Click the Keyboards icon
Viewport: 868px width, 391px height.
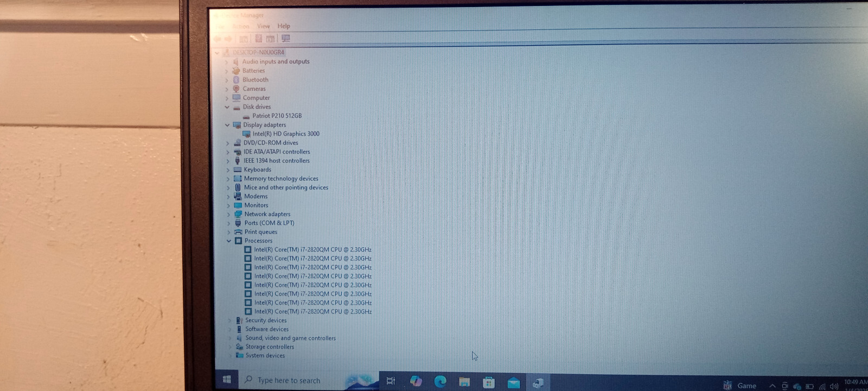coord(237,169)
